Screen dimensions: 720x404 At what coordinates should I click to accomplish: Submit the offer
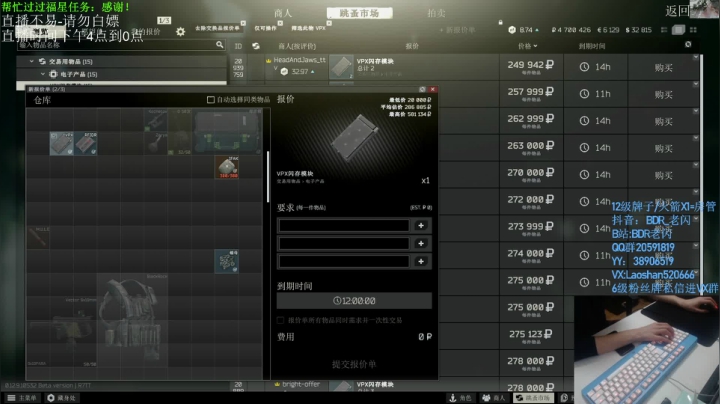354,364
